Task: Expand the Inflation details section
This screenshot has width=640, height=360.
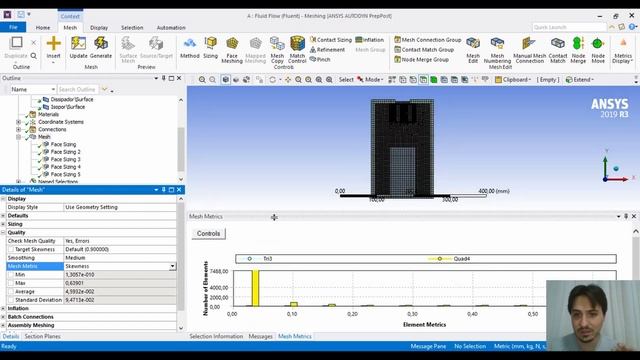Action: click(x=3, y=309)
